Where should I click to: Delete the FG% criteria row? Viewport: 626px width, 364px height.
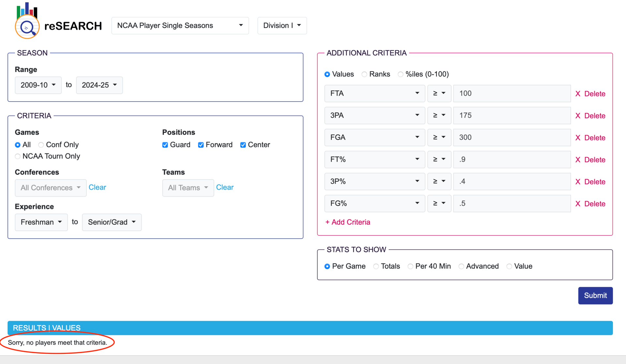pos(590,204)
